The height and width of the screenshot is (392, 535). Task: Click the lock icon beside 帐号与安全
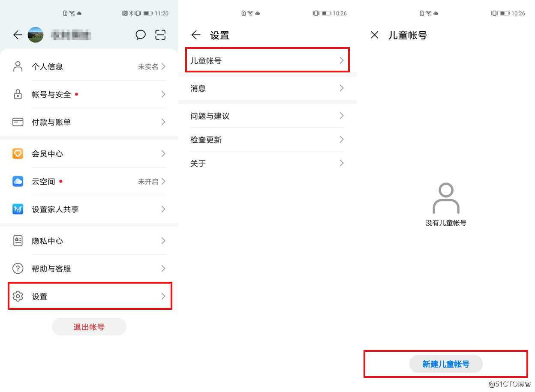coord(18,94)
